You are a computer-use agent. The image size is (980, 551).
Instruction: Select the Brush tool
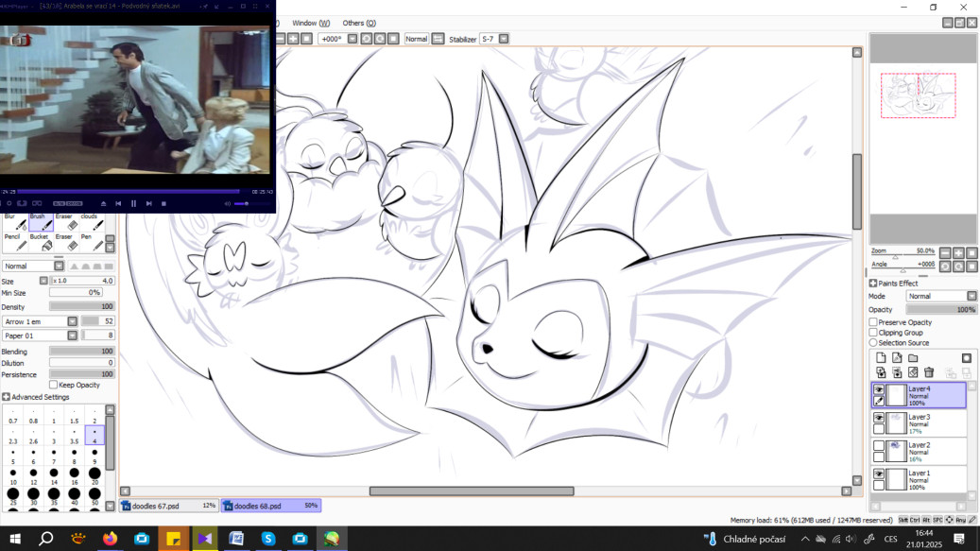coord(41,221)
